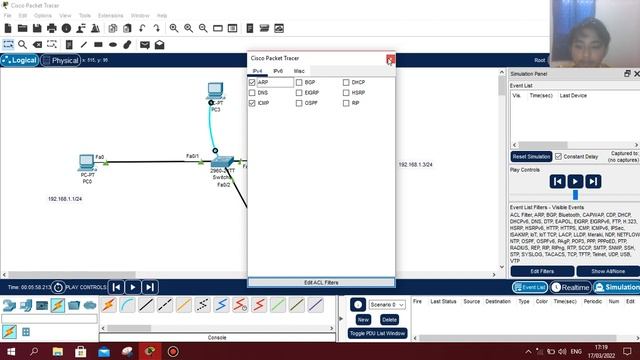Switch to the Misc filter tab
The image size is (640, 360).
click(299, 71)
